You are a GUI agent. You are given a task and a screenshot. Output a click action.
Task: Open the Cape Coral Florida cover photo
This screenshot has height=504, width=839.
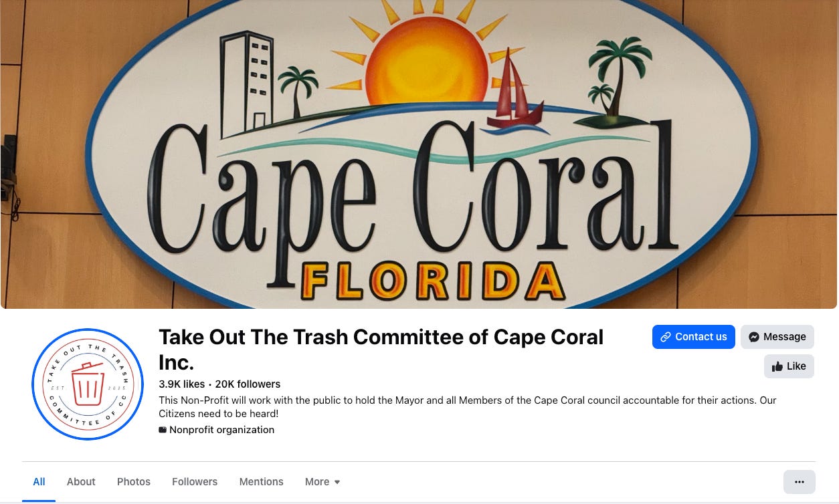pos(419,154)
